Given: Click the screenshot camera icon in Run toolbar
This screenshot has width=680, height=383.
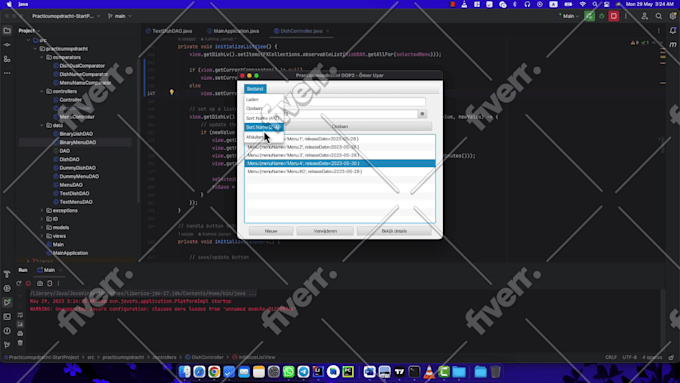Looking at the screenshot, I should click(x=40, y=283).
